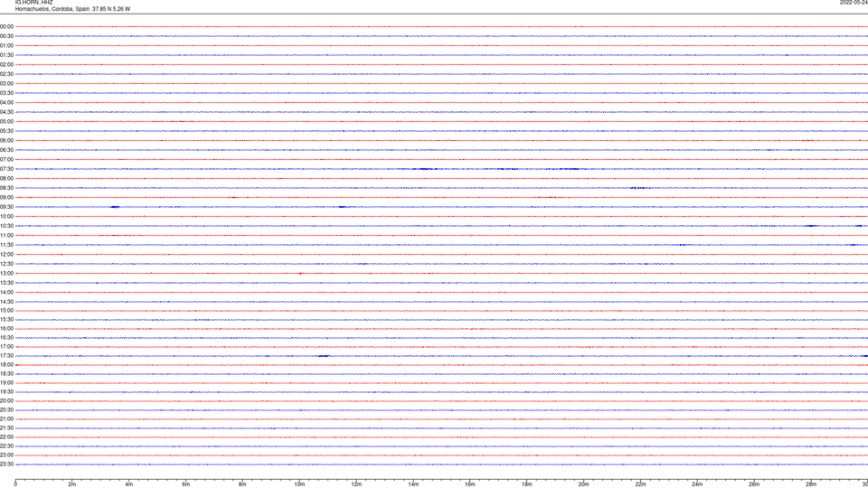This screenshot has height=488, width=868.
Task: Pick the 08:30 time label
Action: click(x=6, y=188)
